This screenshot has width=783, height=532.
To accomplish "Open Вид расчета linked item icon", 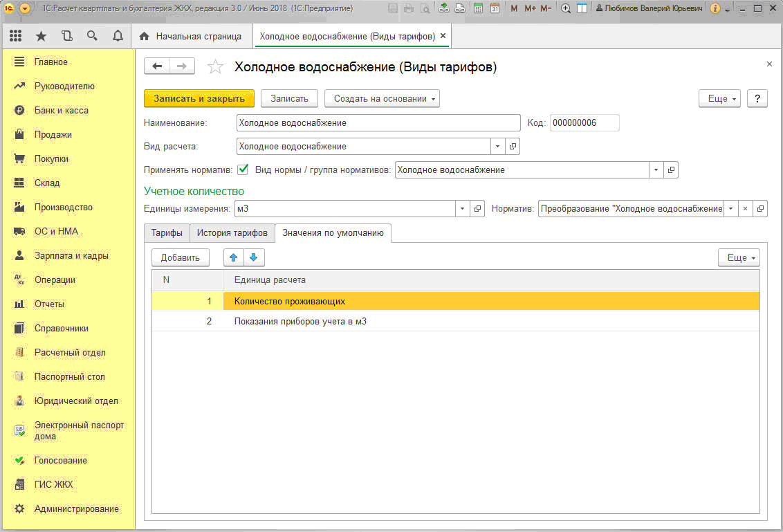I will [x=513, y=147].
